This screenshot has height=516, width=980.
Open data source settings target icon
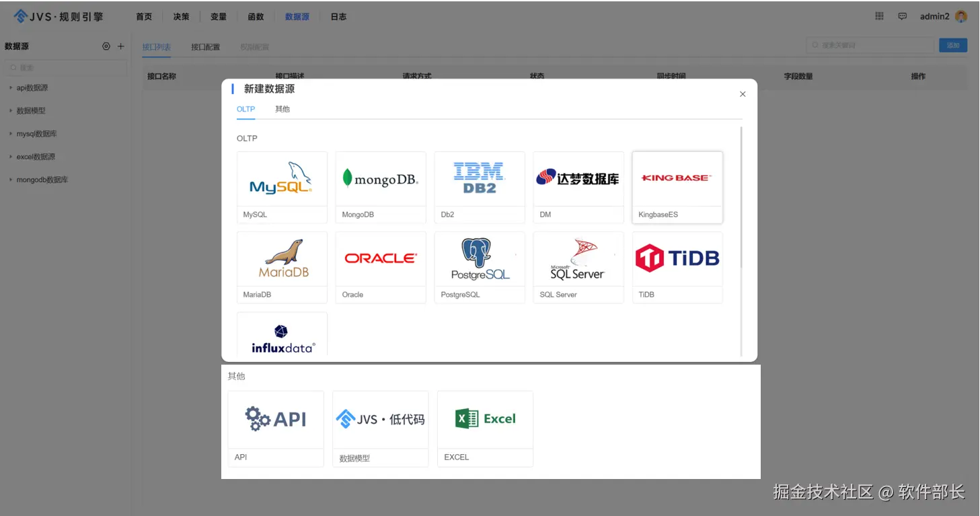pyautogui.click(x=106, y=46)
